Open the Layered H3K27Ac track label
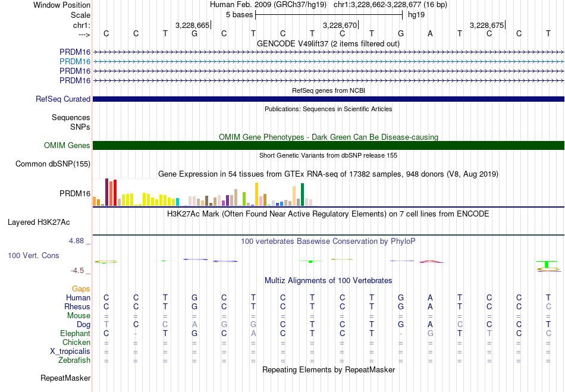Image resolution: width=565 pixels, height=392 pixels. click(x=39, y=222)
